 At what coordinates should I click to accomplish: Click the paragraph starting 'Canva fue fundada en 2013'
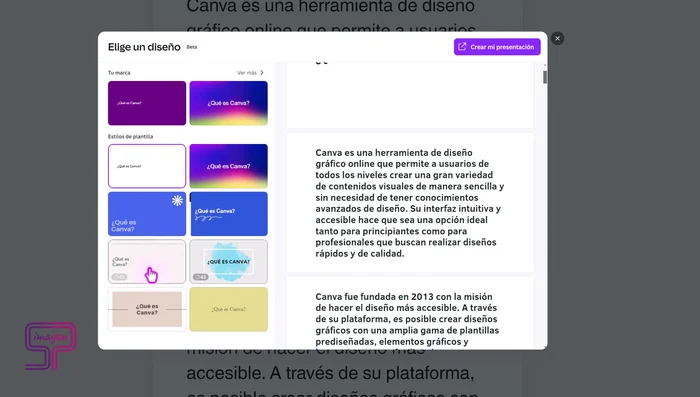407,319
